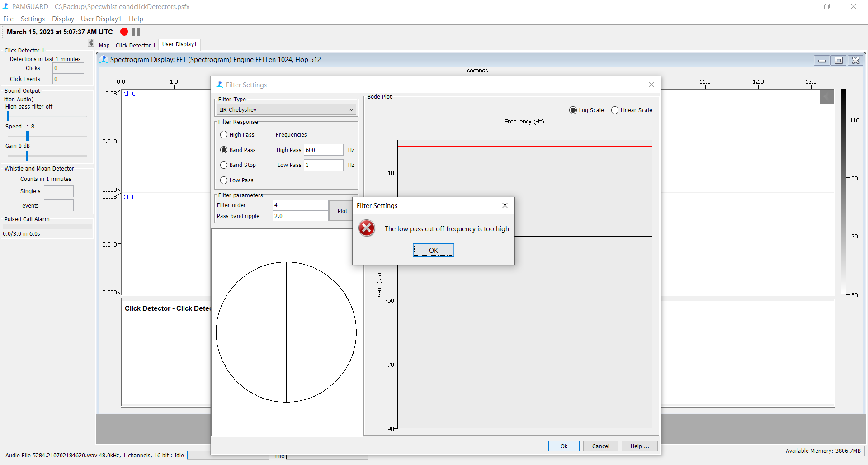Open the File menu
The image size is (868, 465).
(x=8, y=19)
